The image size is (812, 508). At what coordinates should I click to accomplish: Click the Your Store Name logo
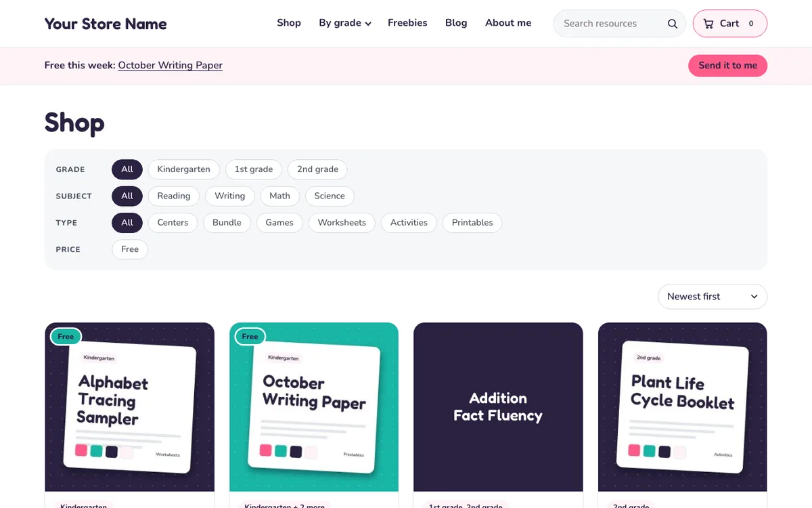(x=106, y=24)
